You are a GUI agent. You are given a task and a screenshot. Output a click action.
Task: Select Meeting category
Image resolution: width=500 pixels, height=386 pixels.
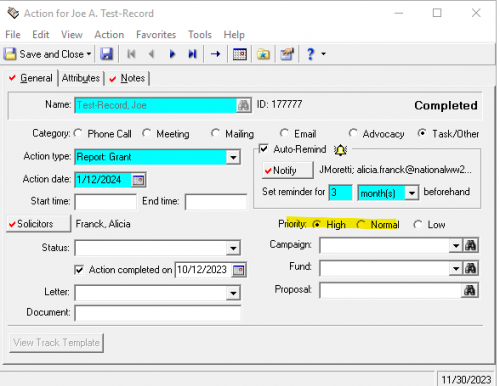pos(146,133)
